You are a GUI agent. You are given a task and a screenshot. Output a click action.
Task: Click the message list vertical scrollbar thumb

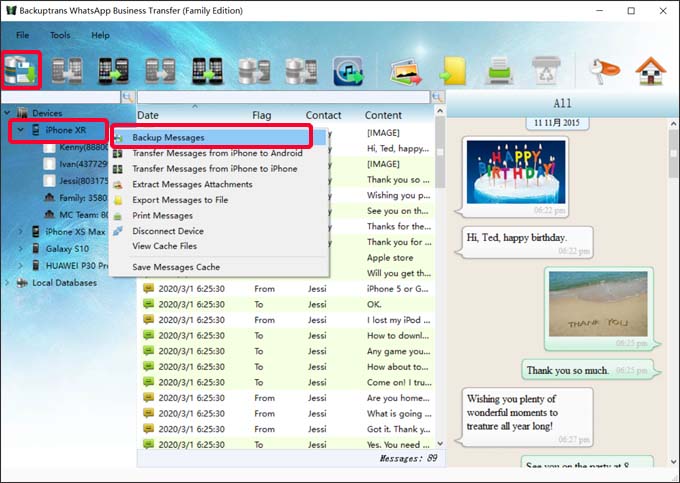440,152
